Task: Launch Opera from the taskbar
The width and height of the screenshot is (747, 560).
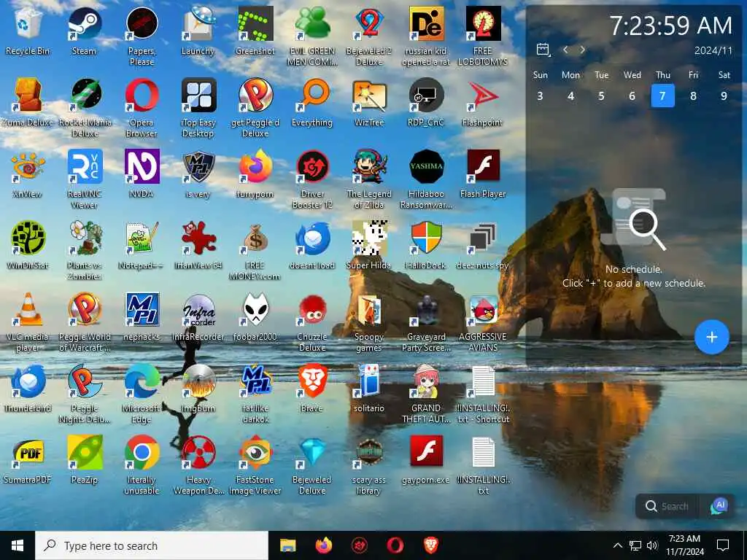Action: (395, 545)
